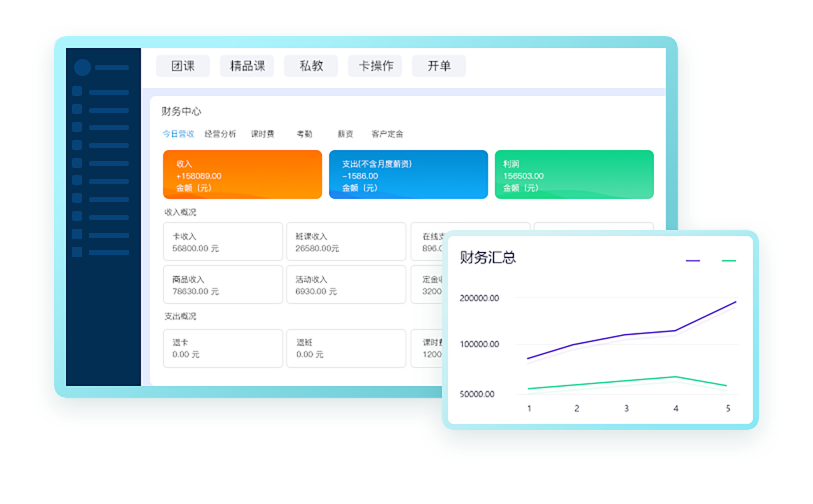Image resolution: width=813 pixels, height=504 pixels.
Task: Click the +158089.00 income amount
Action: click(x=199, y=176)
